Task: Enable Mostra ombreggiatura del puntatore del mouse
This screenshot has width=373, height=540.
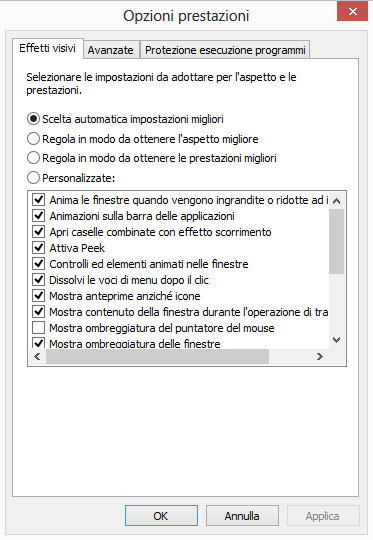Action: (x=38, y=328)
